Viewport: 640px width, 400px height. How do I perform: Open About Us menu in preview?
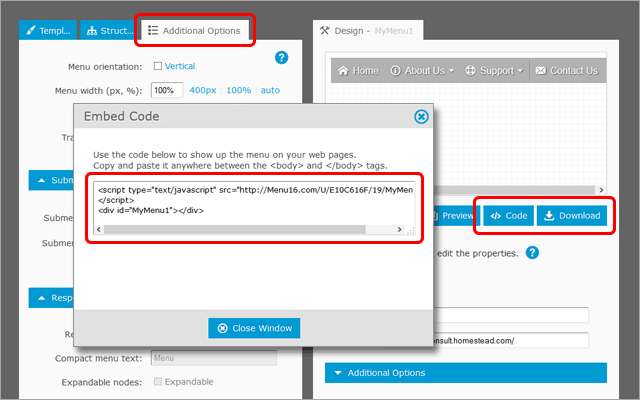point(422,71)
